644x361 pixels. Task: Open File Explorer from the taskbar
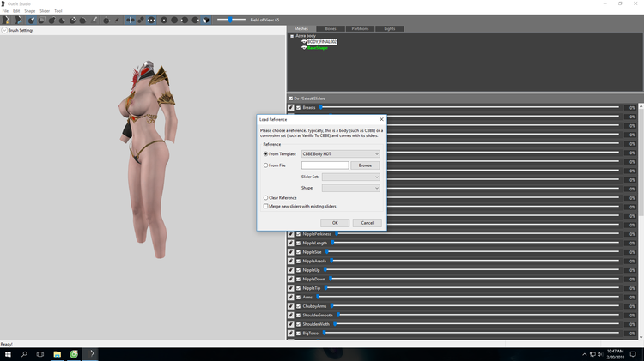coord(57,354)
